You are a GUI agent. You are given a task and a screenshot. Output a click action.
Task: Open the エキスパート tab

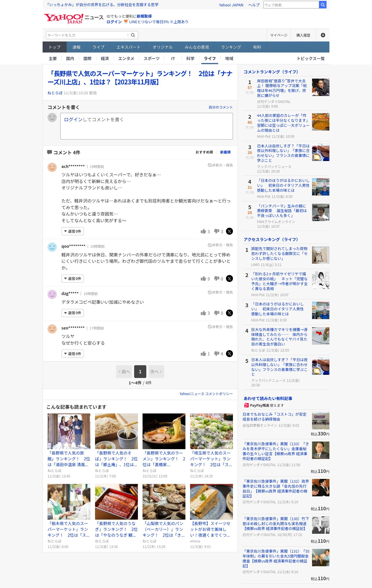[x=128, y=47]
